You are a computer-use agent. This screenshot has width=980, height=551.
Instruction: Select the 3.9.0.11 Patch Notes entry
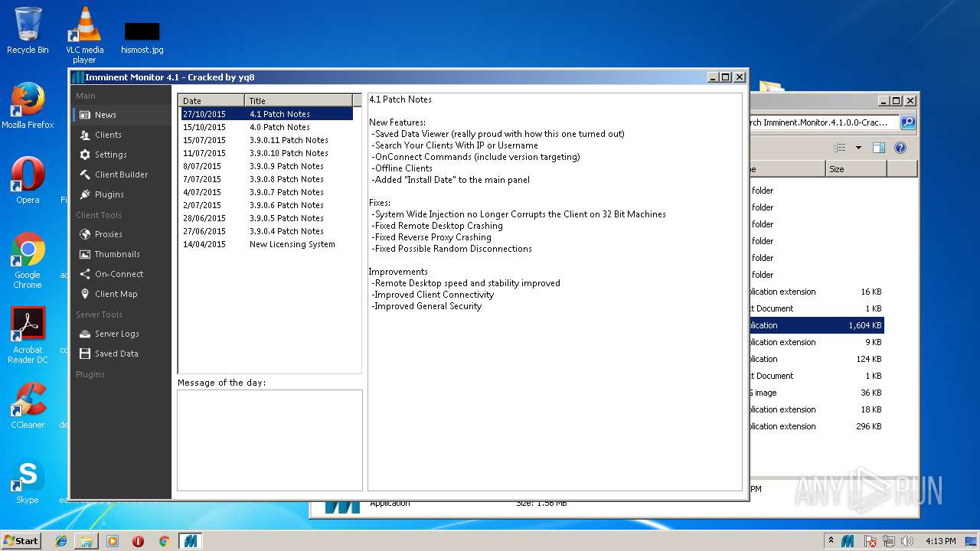(267, 140)
